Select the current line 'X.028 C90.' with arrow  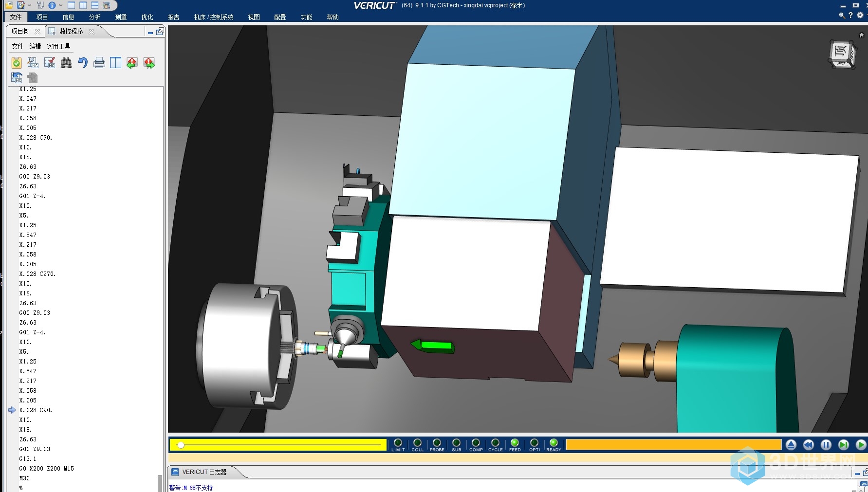point(36,410)
